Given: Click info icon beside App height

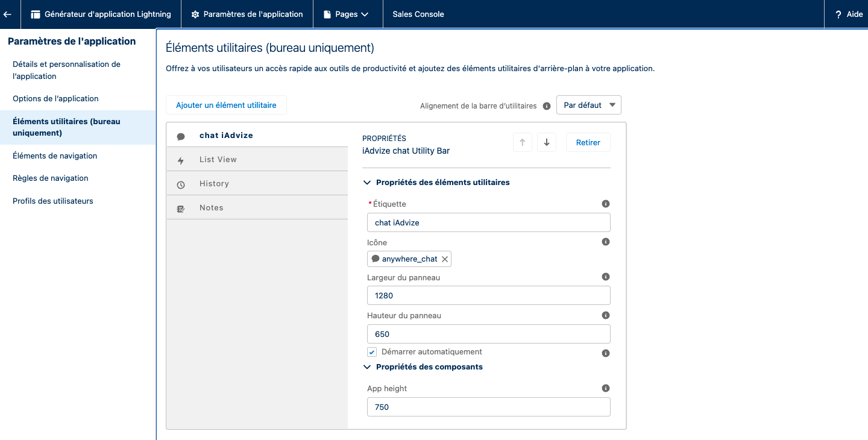Looking at the screenshot, I should point(606,389).
